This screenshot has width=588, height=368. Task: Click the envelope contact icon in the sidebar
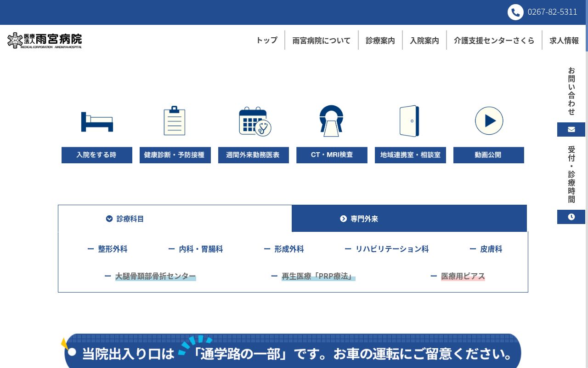[571, 129]
